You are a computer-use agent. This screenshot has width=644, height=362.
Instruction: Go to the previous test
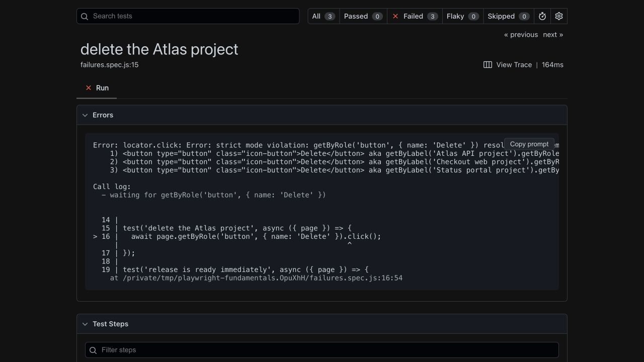521,35
